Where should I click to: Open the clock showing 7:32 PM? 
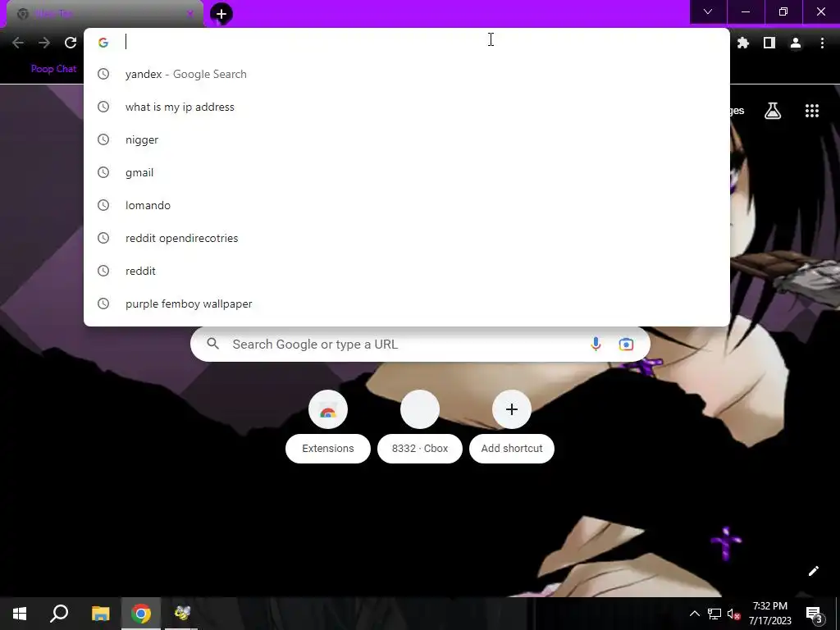click(x=769, y=614)
